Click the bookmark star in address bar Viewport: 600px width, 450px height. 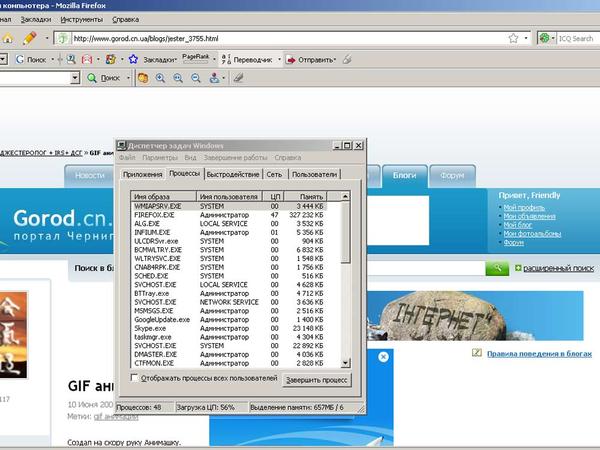513,38
